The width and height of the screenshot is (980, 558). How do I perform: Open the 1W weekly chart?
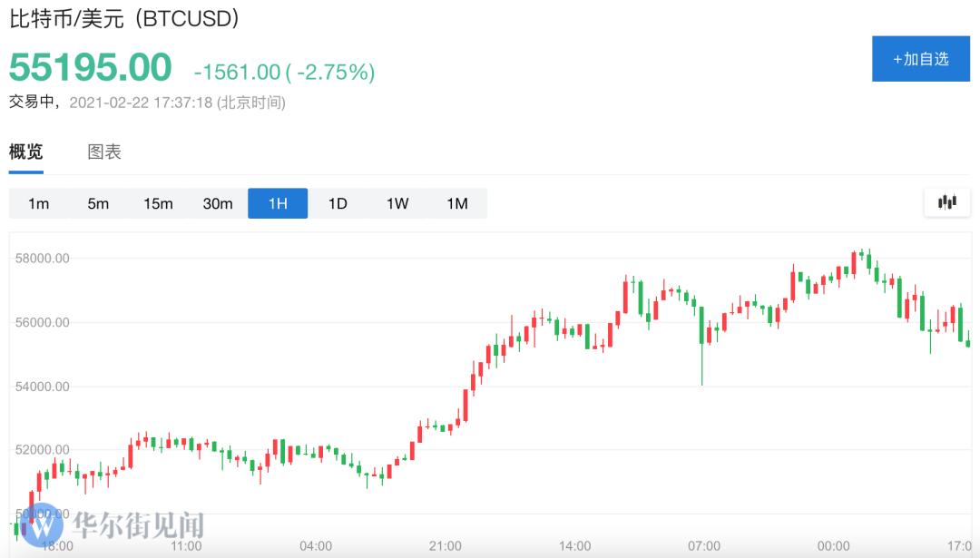pos(397,203)
